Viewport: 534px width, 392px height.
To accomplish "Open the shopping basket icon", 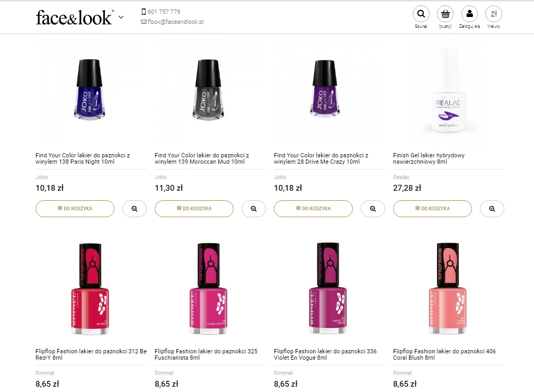I will (445, 14).
